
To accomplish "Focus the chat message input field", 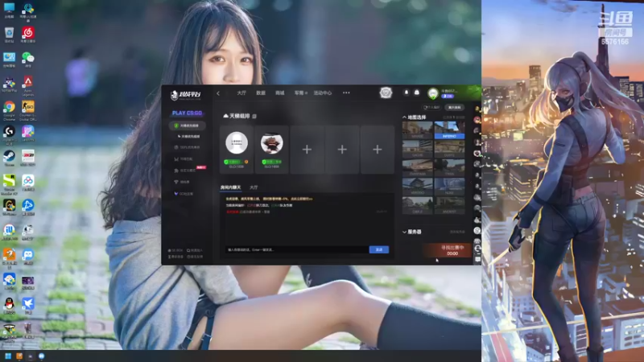I will (296, 249).
